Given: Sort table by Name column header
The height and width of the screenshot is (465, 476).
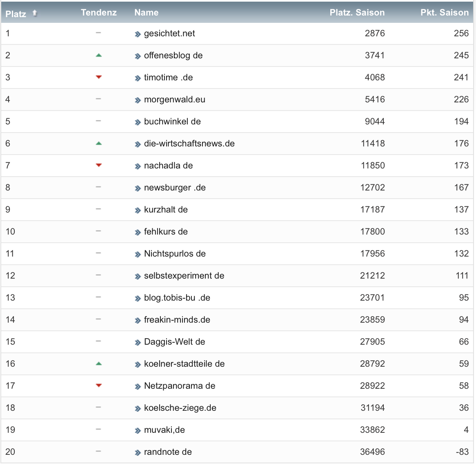Looking at the screenshot, I should (x=146, y=13).
